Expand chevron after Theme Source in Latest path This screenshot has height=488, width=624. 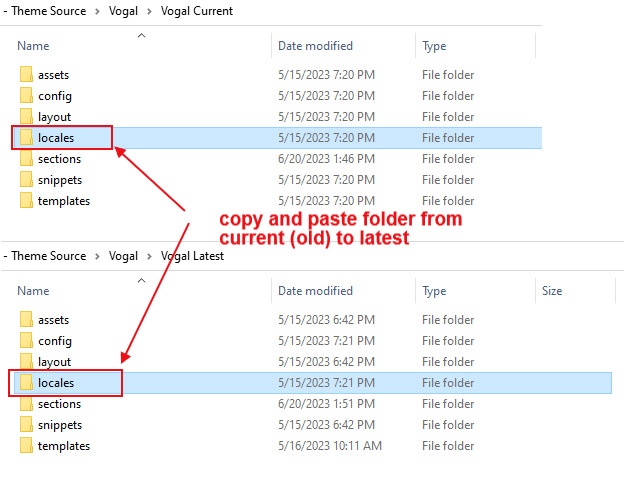pyautogui.click(x=98, y=256)
